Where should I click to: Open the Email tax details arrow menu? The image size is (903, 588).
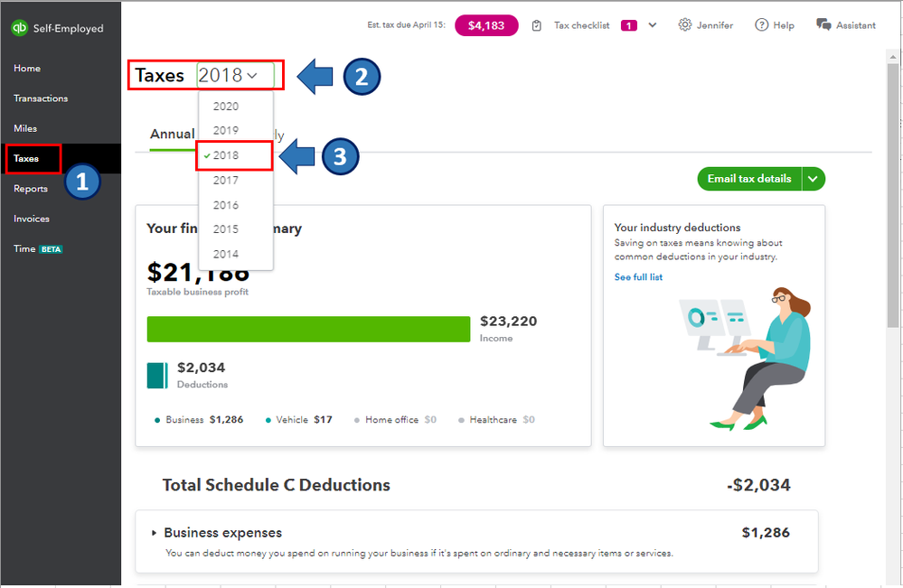(814, 179)
